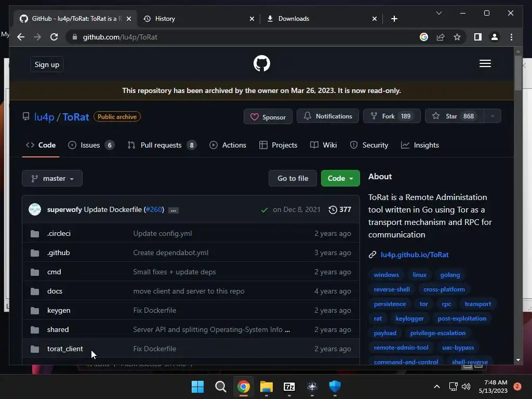Open taskbar Search icon

[220, 387]
